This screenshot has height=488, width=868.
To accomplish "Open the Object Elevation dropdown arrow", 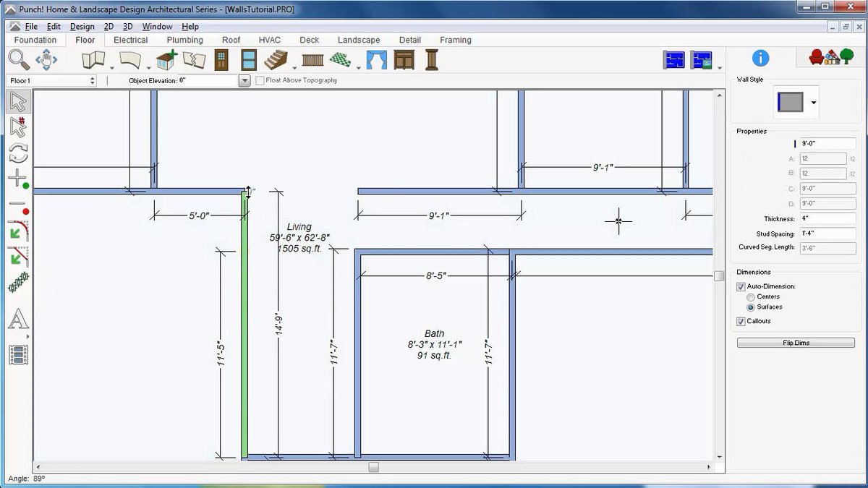I will tap(244, 81).
